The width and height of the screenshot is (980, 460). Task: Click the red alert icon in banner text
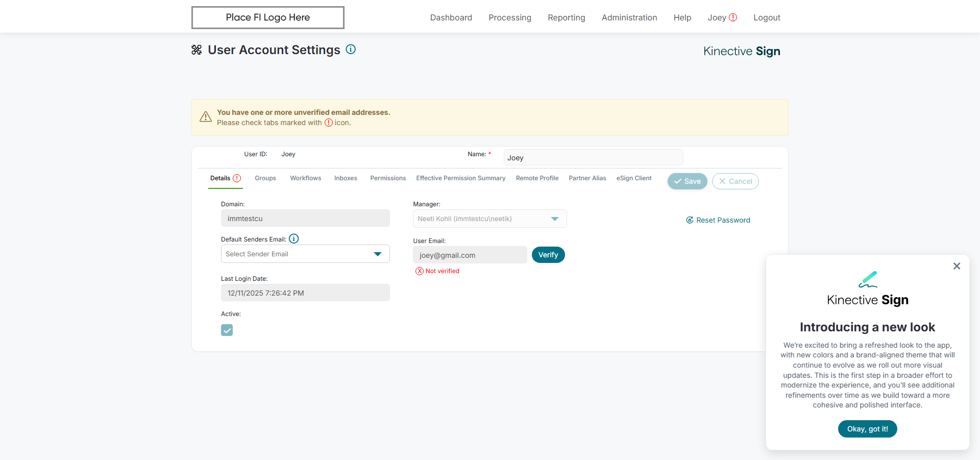(x=329, y=123)
